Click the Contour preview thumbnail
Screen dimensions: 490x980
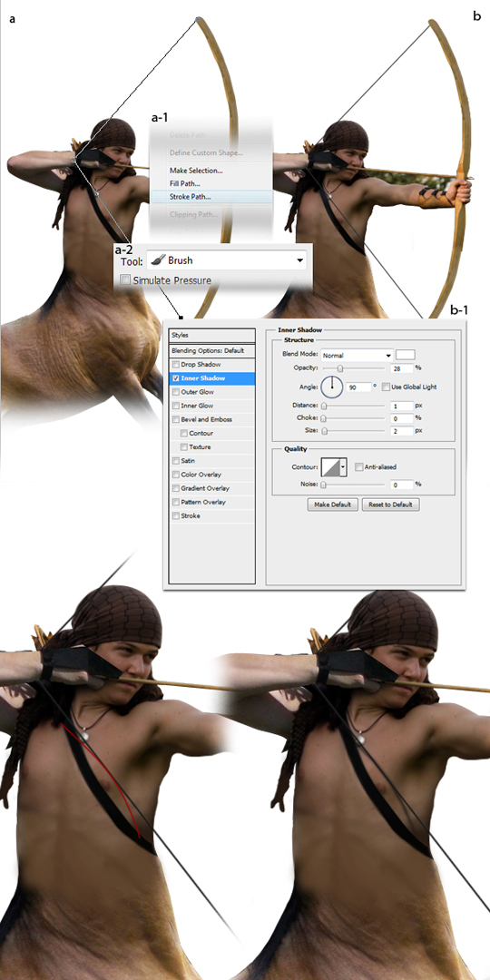(330, 467)
